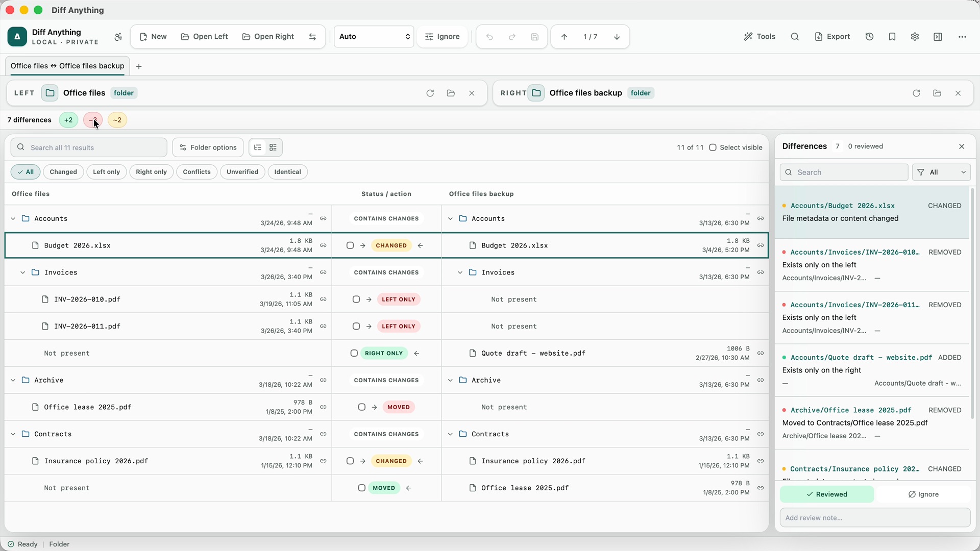Click the Search all 11 results field
This screenshot has height=551, width=980.
[x=89, y=147]
